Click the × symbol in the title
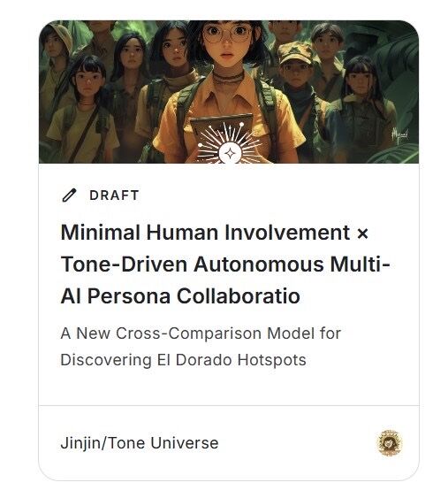448x498 pixels. pos(362,234)
